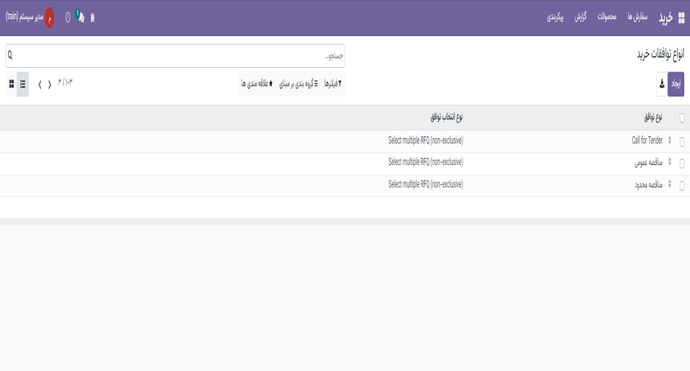Sort by نوع انتخاب توافق column header
The image size is (690, 371).
click(446, 117)
